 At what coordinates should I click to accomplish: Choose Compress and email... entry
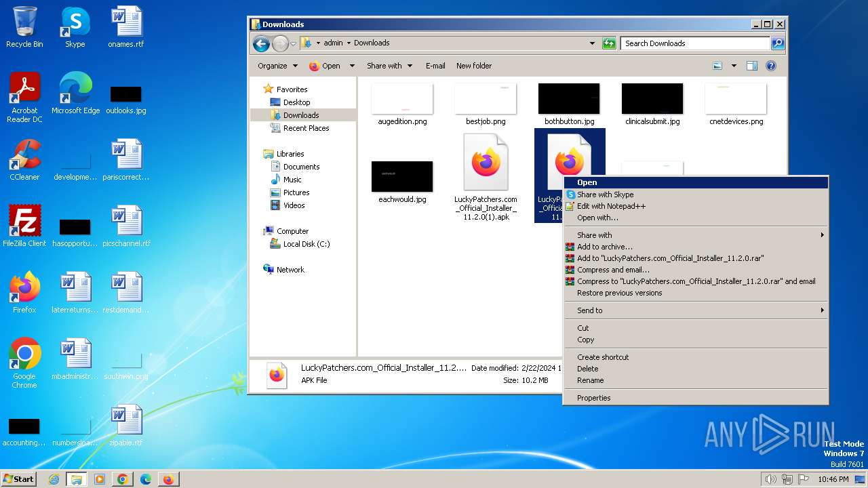coord(696,270)
